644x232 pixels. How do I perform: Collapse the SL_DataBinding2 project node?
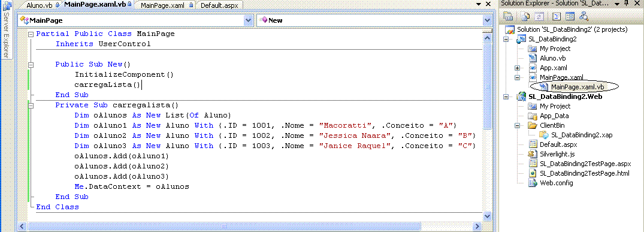point(506,39)
